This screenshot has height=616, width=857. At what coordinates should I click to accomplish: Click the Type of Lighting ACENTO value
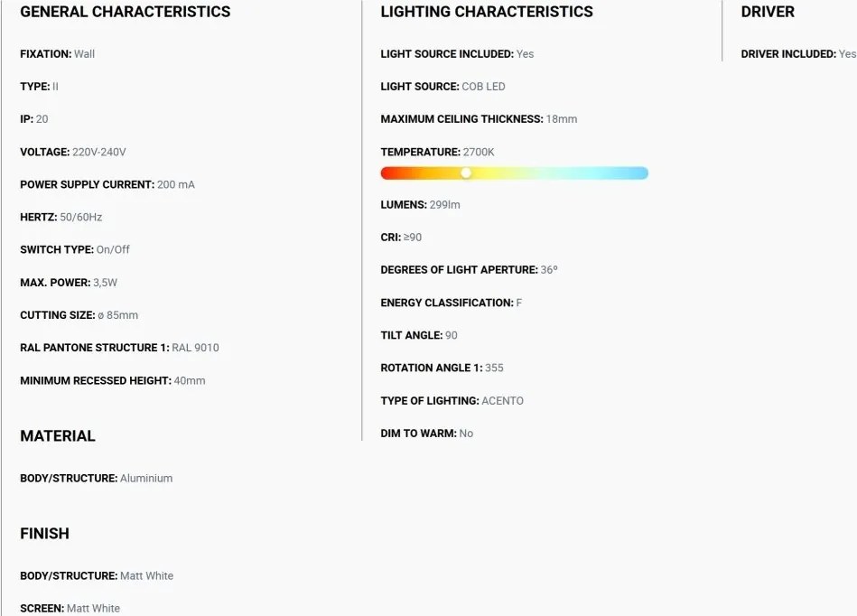tap(502, 401)
